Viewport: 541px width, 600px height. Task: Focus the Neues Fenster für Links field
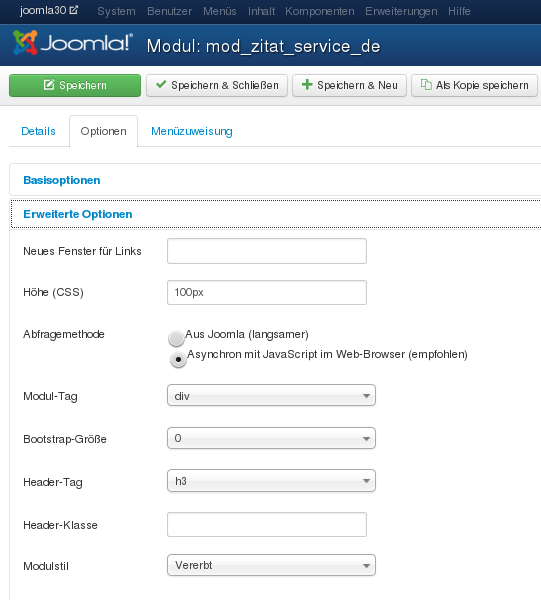coord(267,251)
